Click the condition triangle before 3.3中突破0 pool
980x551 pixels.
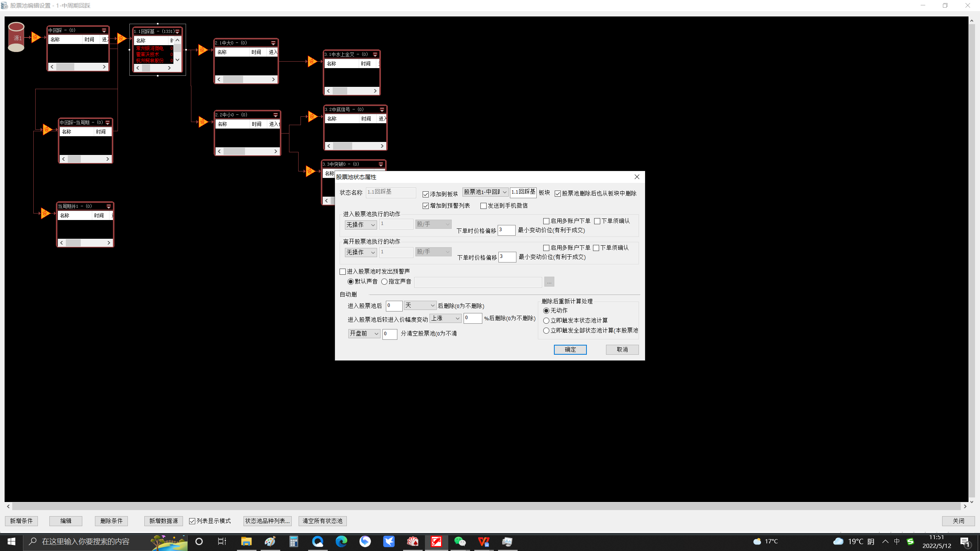click(310, 171)
